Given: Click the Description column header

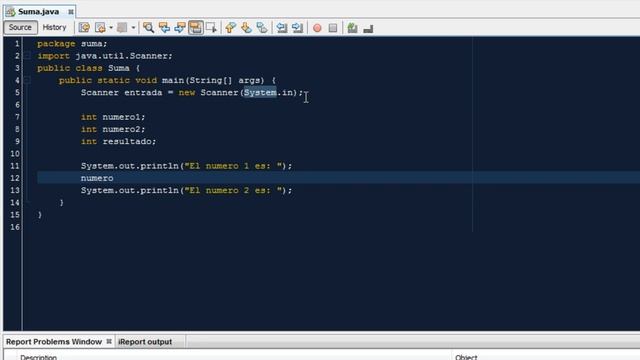Looking at the screenshot, I should pos(38,357).
